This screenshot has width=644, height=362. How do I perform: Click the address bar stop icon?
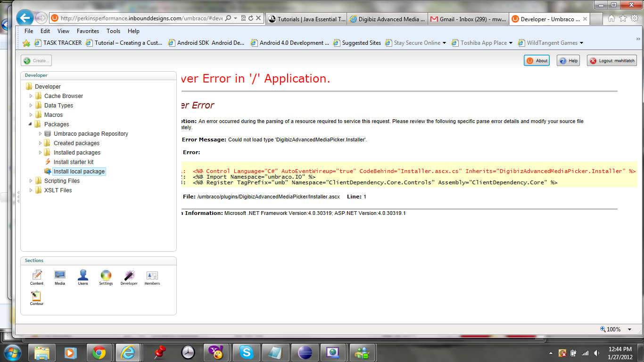258,18
